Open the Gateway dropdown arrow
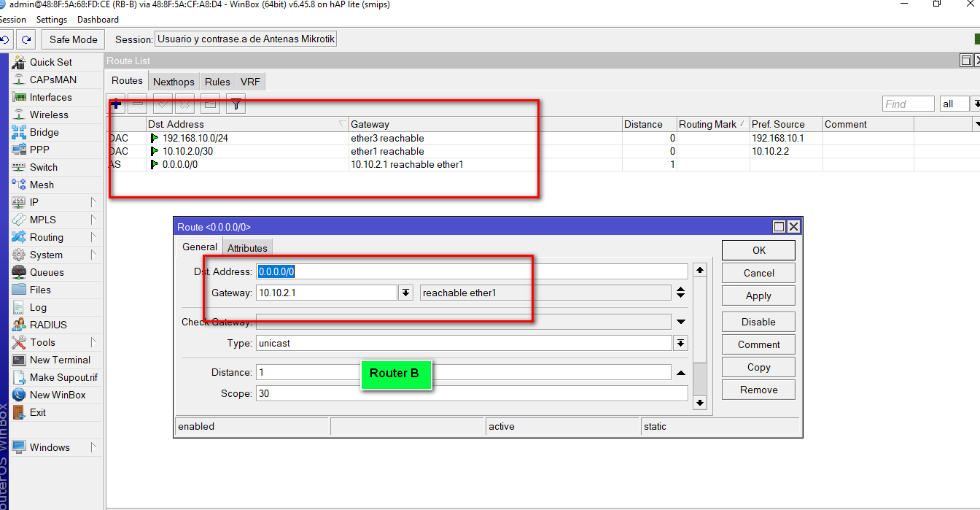Viewport: 980px width, 510px height. [x=406, y=293]
